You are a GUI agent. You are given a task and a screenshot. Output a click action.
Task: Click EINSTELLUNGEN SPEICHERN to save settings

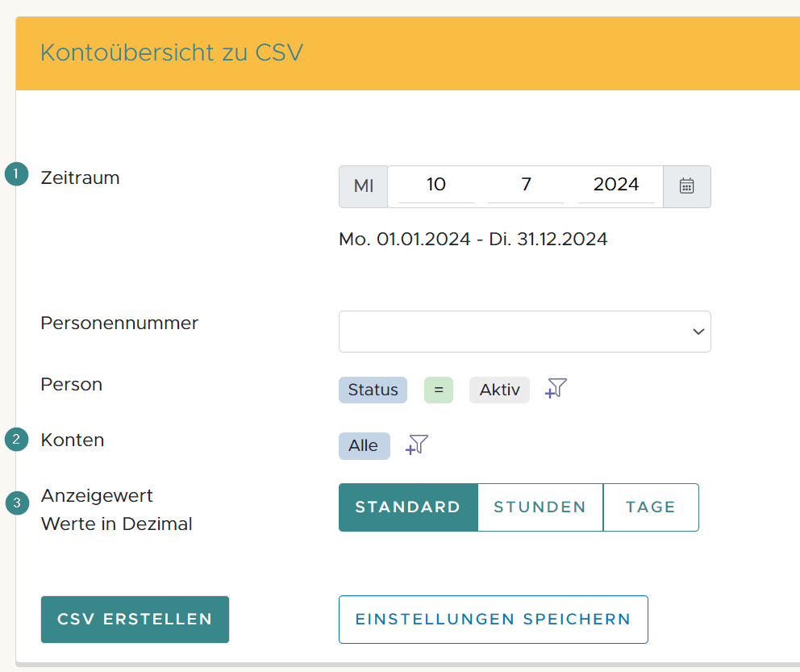(x=493, y=619)
